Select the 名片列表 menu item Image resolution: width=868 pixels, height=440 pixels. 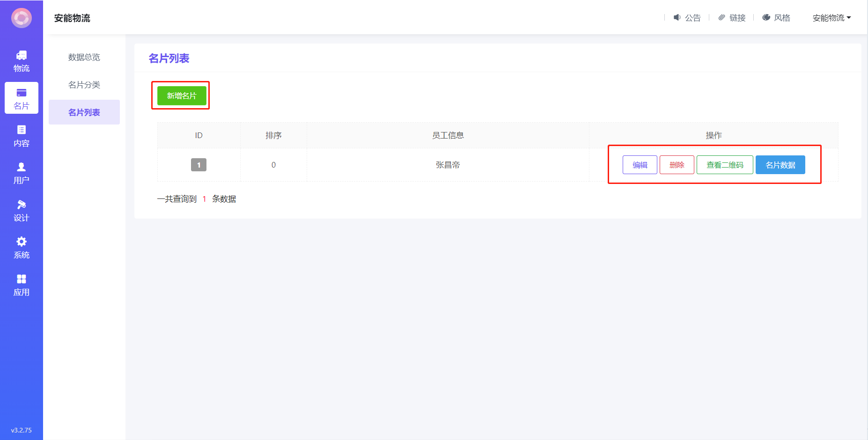pos(84,112)
